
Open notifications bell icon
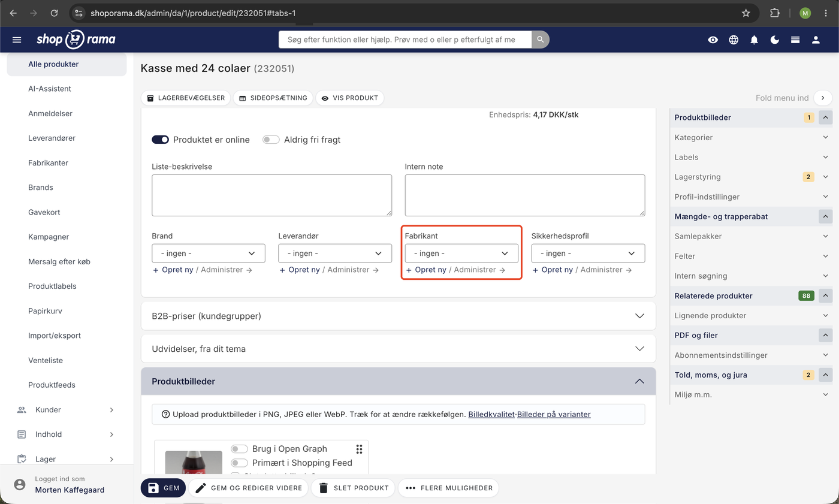(754, 40)
